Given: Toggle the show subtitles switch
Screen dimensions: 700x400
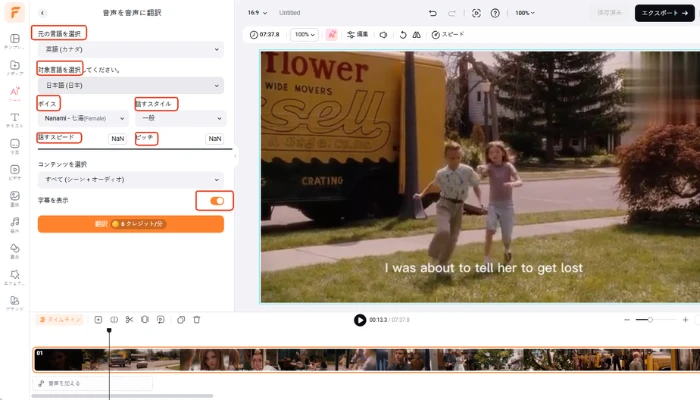Looking at the screenshot, I should coord(216,201).
